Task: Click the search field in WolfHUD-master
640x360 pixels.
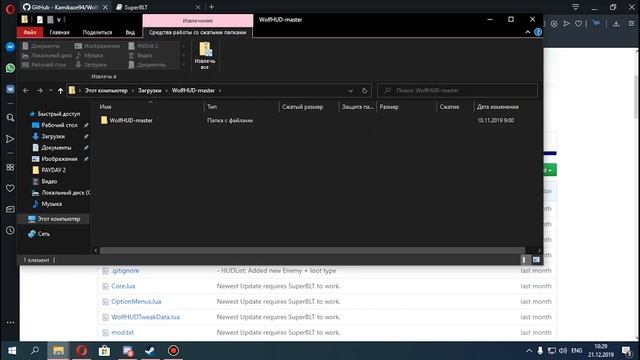Action: pos(457,90)
